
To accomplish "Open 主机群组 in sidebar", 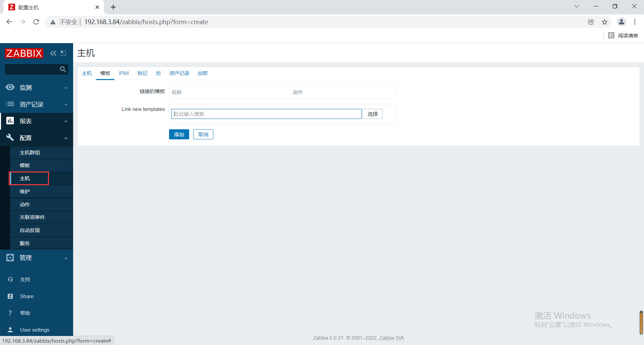I will coord(42,152).
